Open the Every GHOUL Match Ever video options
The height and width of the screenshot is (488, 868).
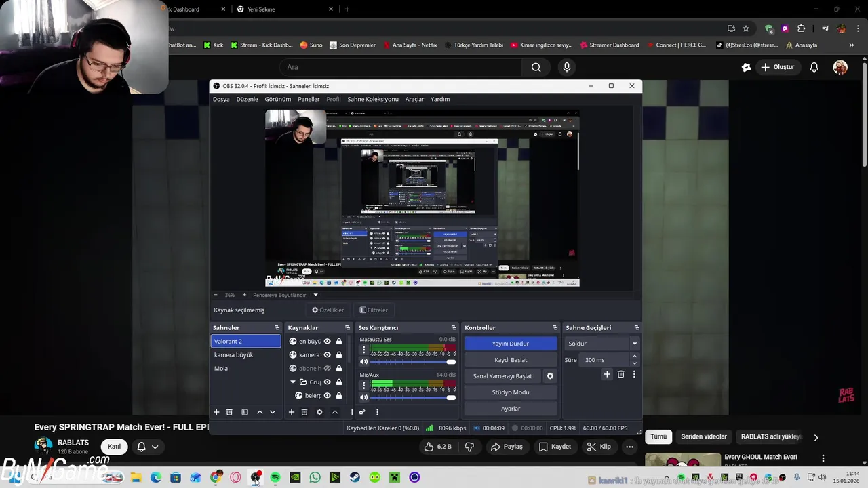[823, 458]
